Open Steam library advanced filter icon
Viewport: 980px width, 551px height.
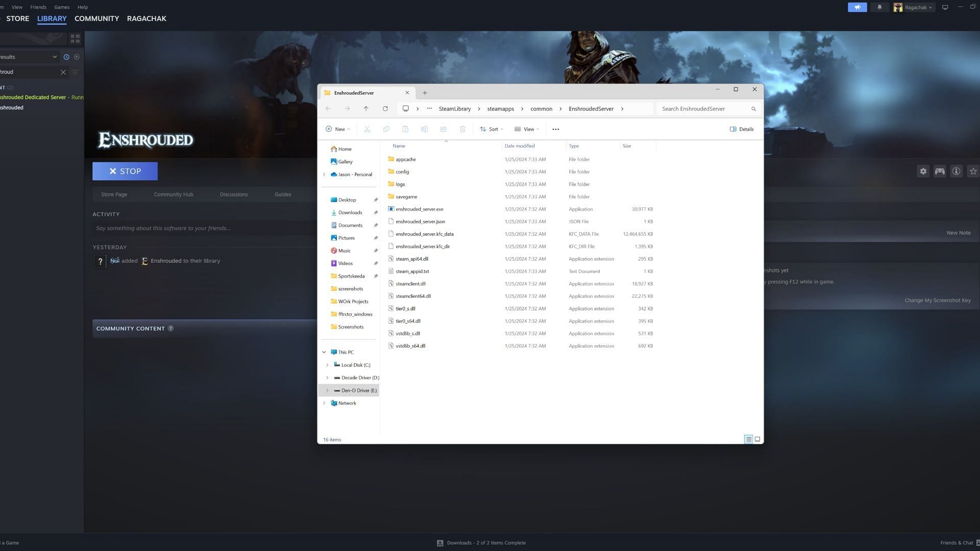coord(75,72)
